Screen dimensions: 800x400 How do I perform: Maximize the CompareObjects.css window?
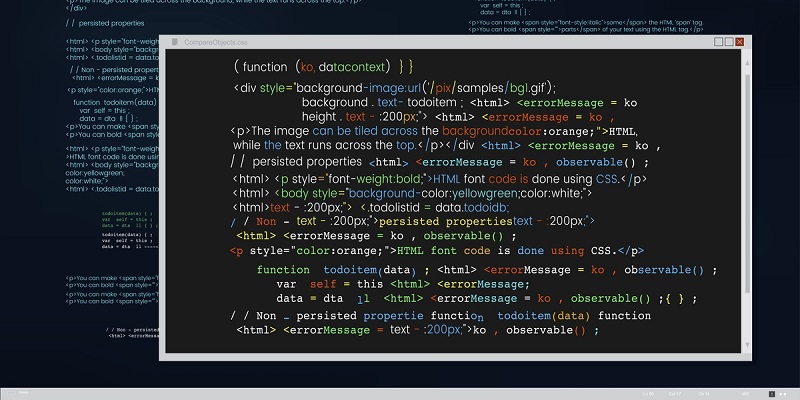coord(728,43)
